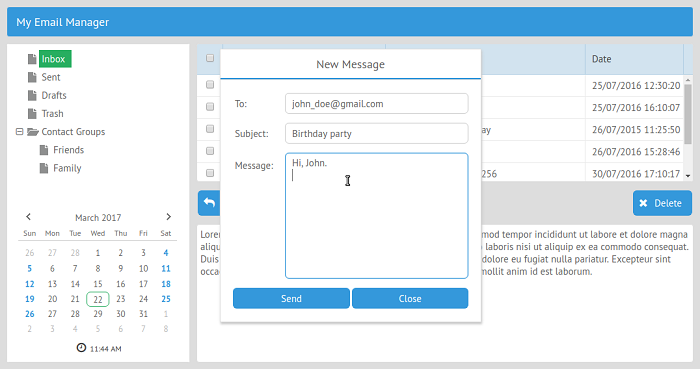Go to next month in calendar
Viewport: 700px width, 369px height.
pos(168,217)
